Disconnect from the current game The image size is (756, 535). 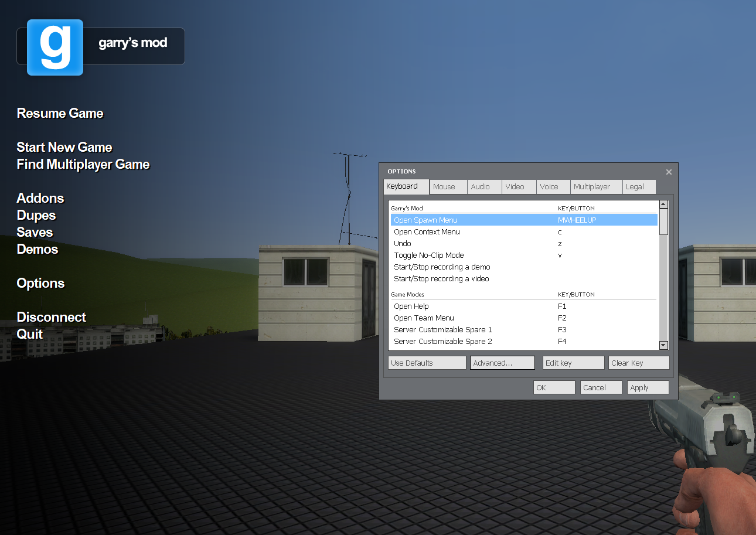52,317
